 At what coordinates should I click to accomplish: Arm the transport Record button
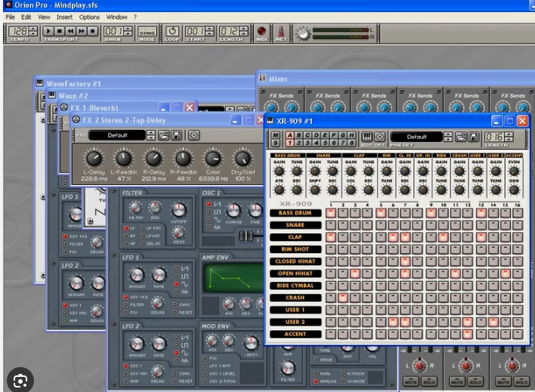tap(92, 31)
